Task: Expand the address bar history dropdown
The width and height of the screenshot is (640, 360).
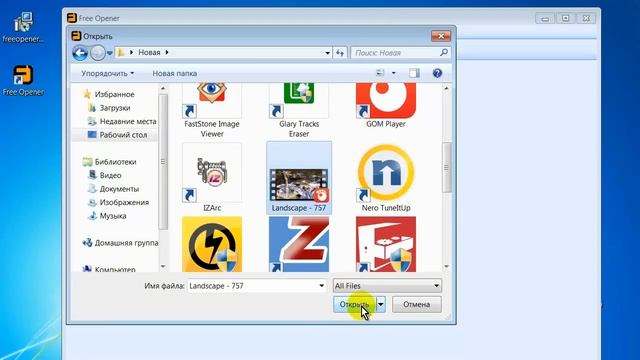Action: pos(327,53)
